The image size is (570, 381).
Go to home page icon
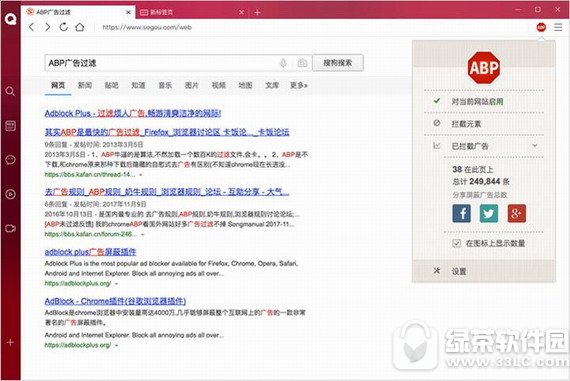[x=80, y=27]
